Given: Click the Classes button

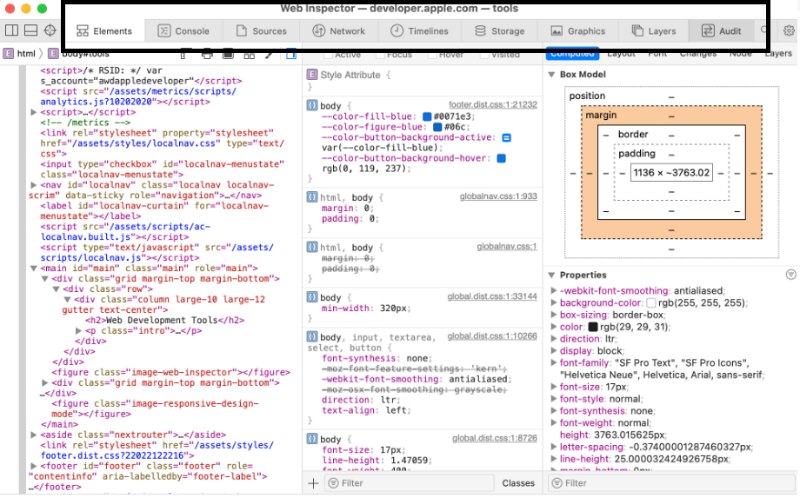Looking at the screenshot, I should (x=518, y=483).
